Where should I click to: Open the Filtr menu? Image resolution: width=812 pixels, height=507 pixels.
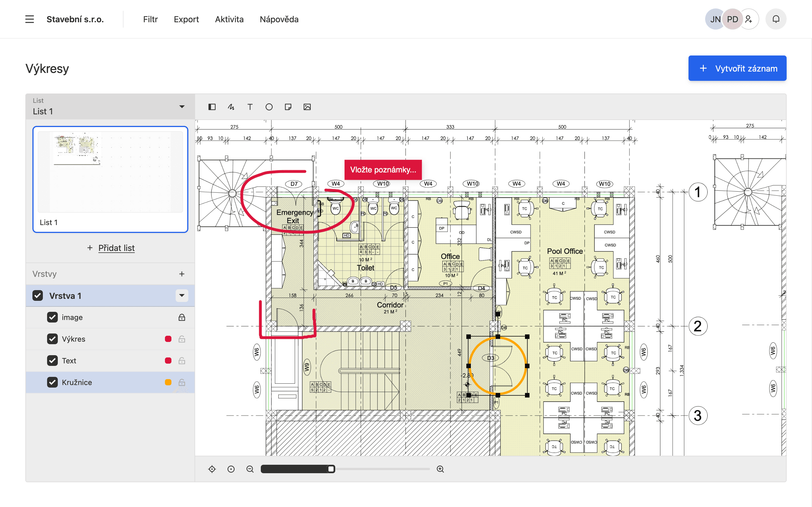(x=150, y=19)
